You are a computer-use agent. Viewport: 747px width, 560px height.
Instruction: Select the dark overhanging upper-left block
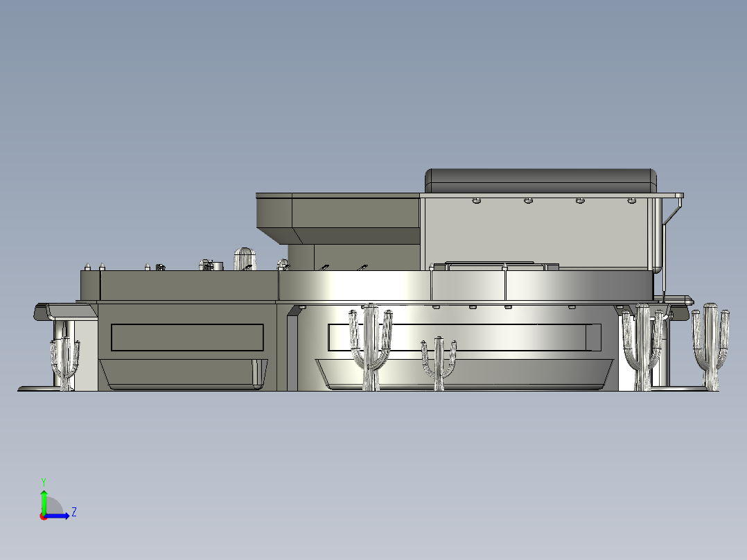338,219
